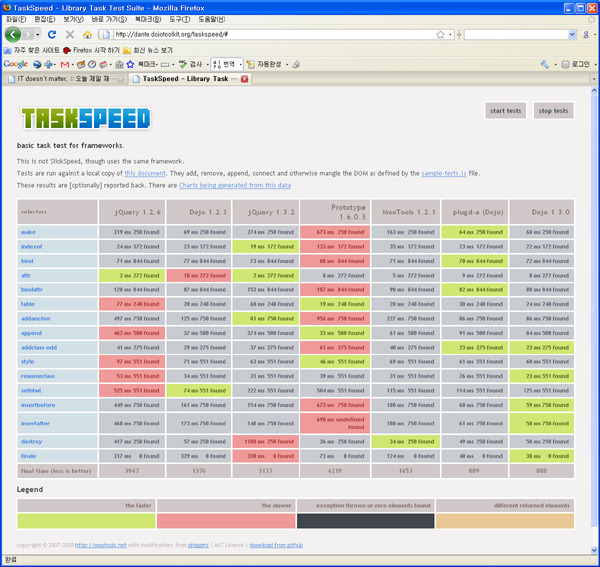
Task: Open dropdown arrow next to wrench icon
Action: pyautogui.click(x=555, y=64)
